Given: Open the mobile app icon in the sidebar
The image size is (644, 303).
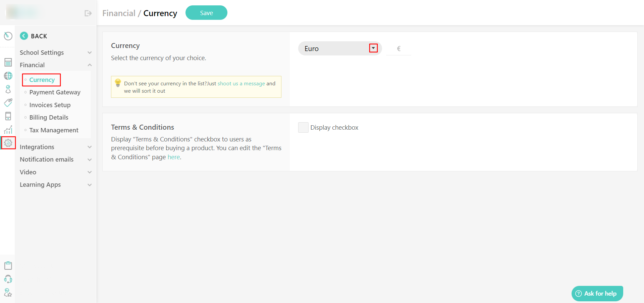Looking at the screenshot, I should point(8,116).
